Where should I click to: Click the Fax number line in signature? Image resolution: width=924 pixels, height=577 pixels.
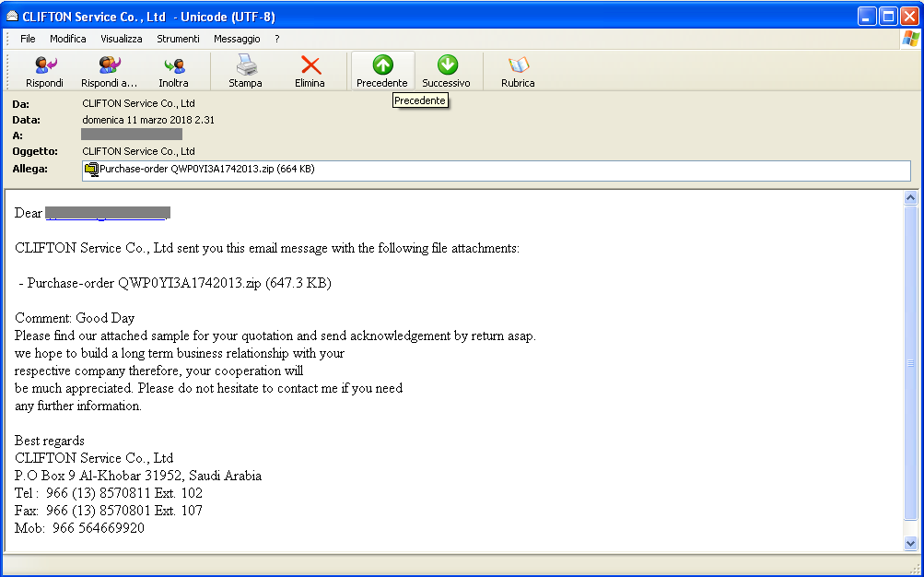(109, 511)
